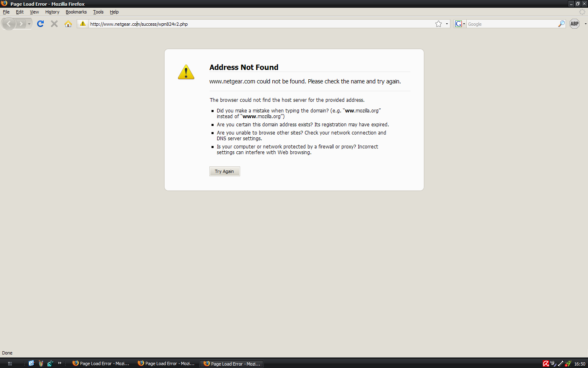Open the Edit menu
Screen dimensions: 588x368
(x=20, y=12)
